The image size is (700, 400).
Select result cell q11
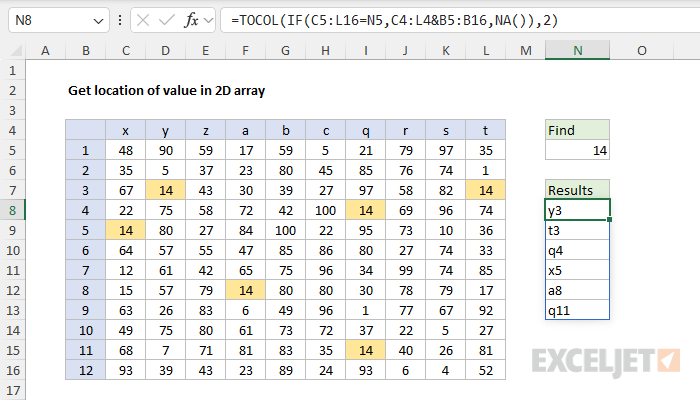point(577,310)
